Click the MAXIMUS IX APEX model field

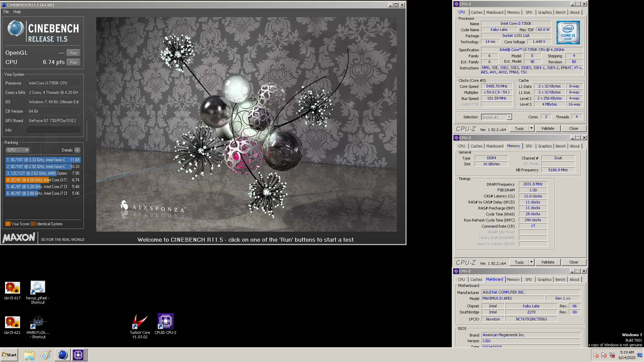pos(513,298)
